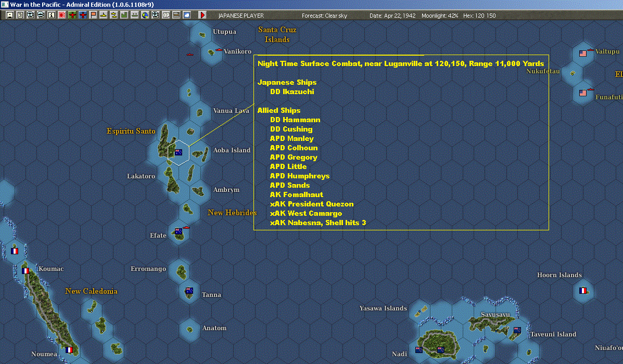This screenshot has width=623, height=364.
Task: Click the 'Hex: 120 150' status text
Action: click(x=479, y=16)
